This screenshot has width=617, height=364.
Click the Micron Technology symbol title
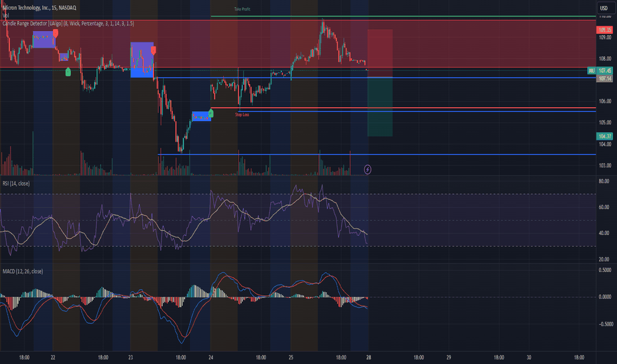(x=39, y=7)
